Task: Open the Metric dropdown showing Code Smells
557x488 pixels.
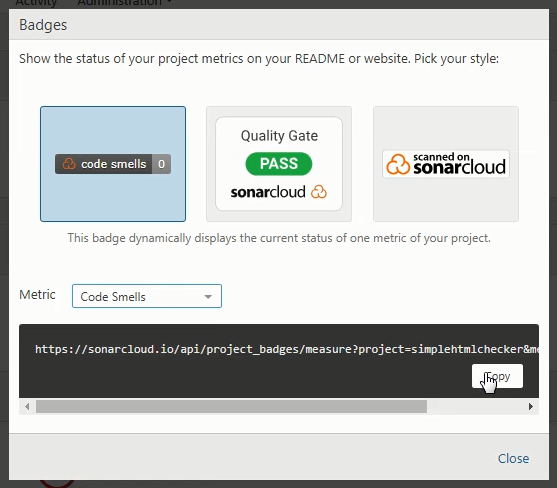Action: click(147, 296)
